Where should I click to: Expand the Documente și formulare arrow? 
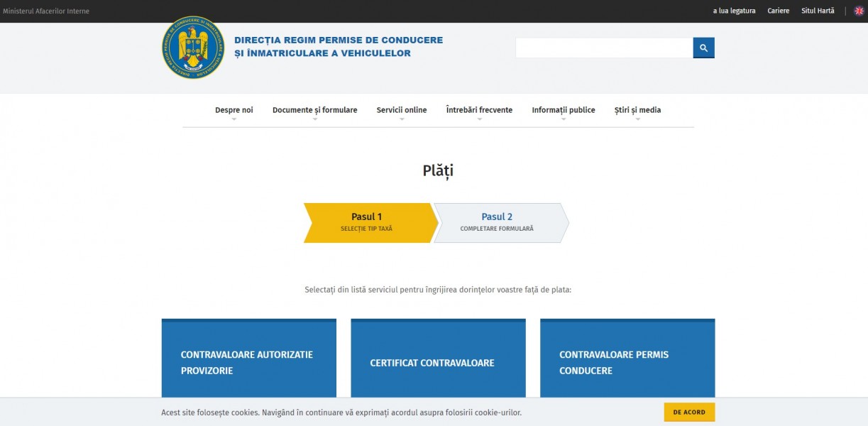315,119
